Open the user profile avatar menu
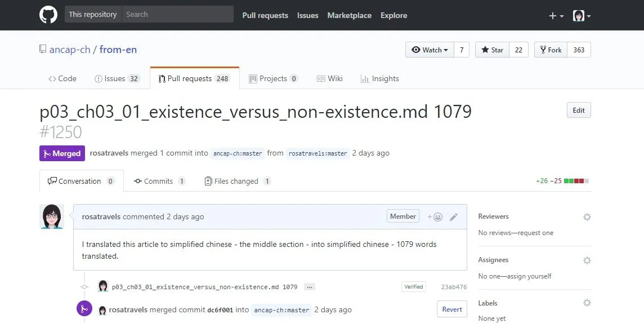 click(582, 16)
